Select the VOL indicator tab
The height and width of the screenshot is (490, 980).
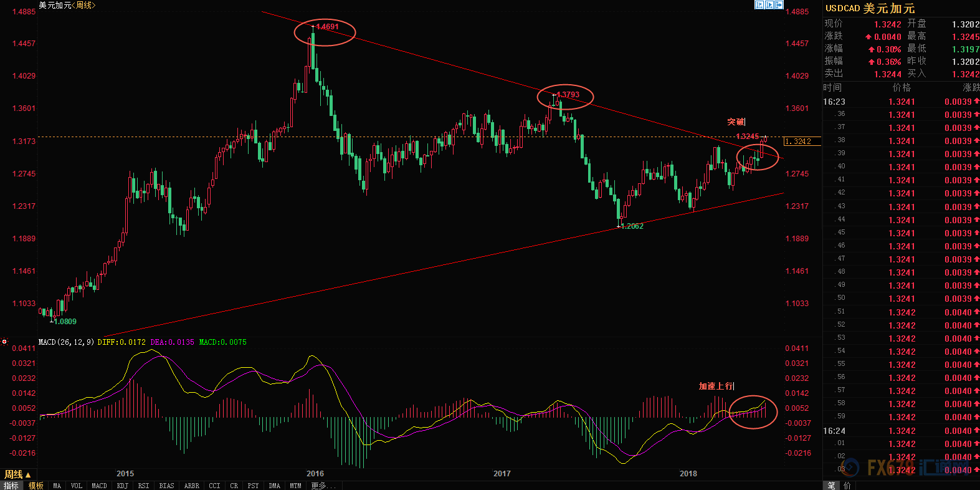(77, 486)
